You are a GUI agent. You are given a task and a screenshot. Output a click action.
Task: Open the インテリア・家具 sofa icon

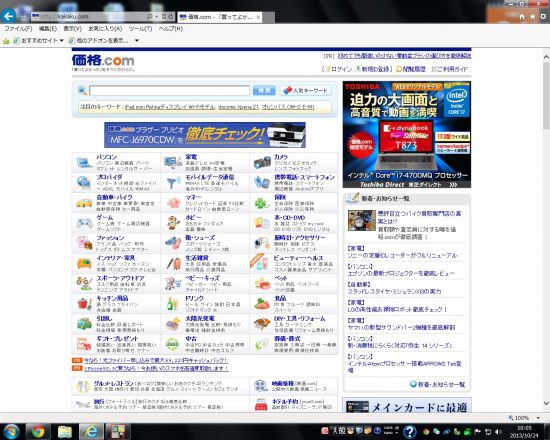(84, 263)
